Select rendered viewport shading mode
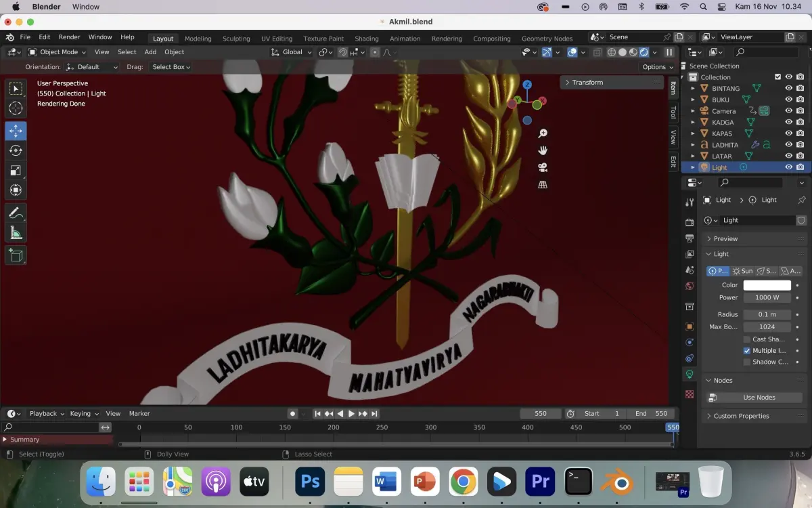 644,52
